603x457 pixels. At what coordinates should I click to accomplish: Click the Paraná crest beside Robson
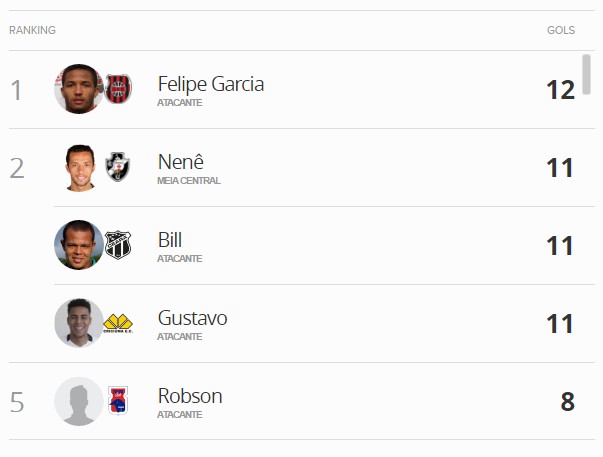point(118,401)
